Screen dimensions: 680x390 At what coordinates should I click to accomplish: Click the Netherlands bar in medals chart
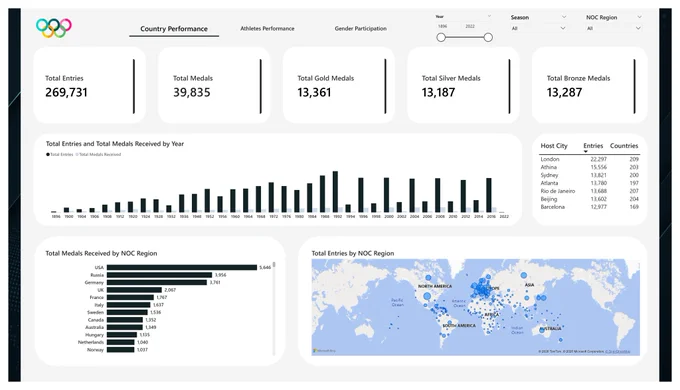pyautogui.click(x=121, y=342)
